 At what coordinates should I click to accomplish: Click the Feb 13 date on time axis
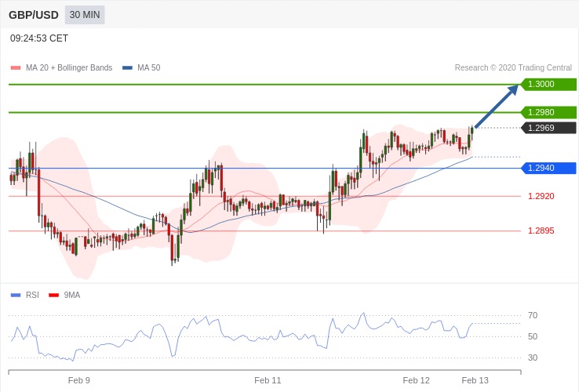[x=475, y=380]
